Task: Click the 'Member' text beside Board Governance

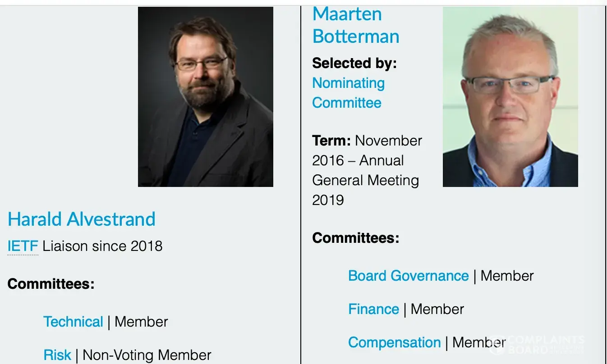Action: point(507,276)
